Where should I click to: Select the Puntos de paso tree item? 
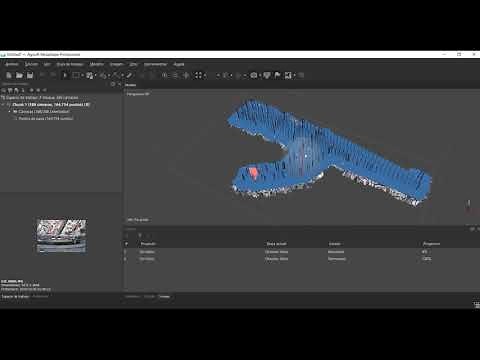point(46,118)
